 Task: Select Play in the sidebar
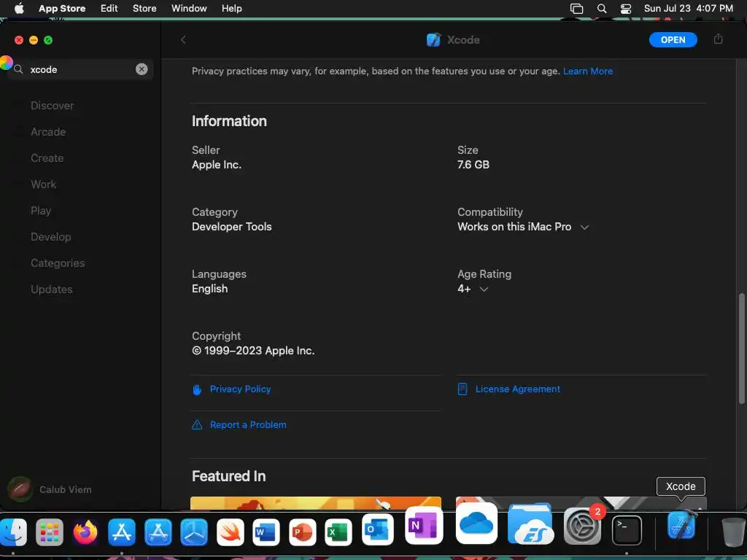coord(41,211)
